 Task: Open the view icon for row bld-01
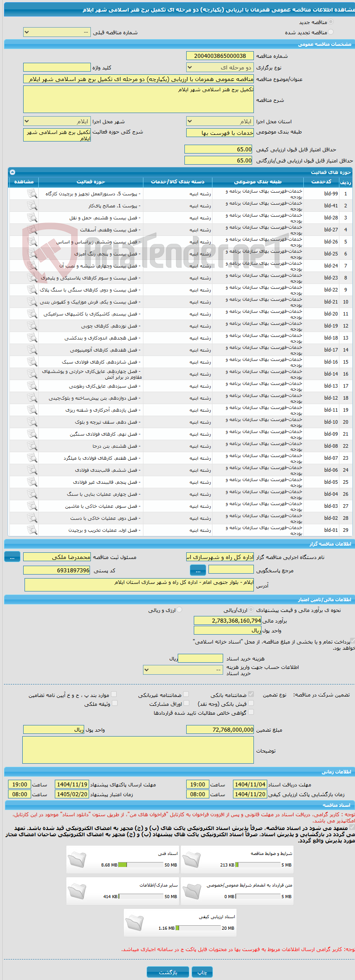pyautogui.click(x=32, y=530)
